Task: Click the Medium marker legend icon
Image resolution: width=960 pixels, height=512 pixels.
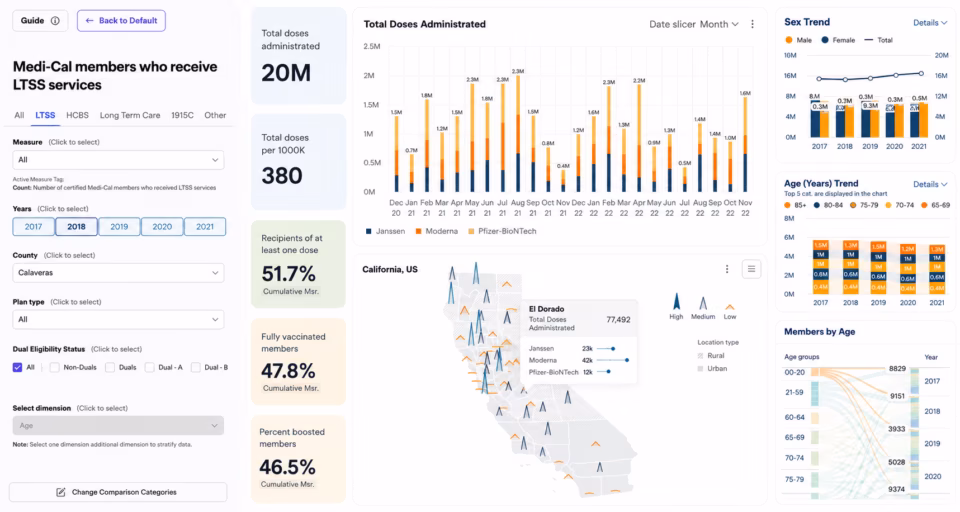Action: pos(703,303)
